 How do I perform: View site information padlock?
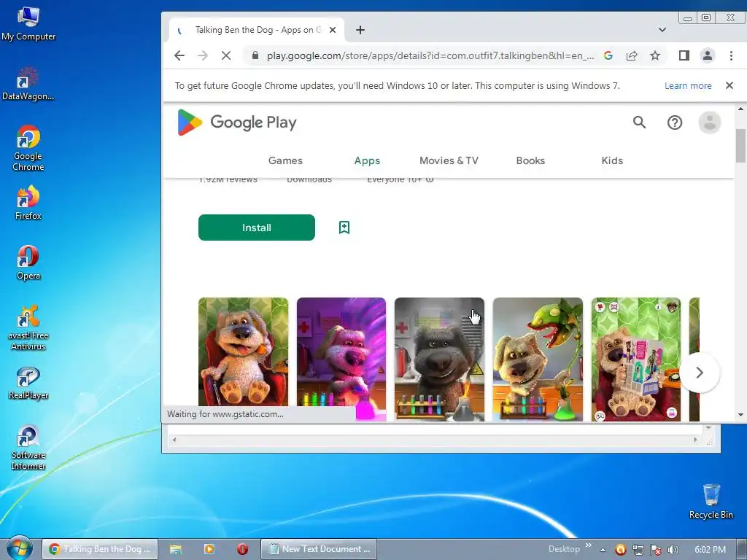click(x=255, y=55)
